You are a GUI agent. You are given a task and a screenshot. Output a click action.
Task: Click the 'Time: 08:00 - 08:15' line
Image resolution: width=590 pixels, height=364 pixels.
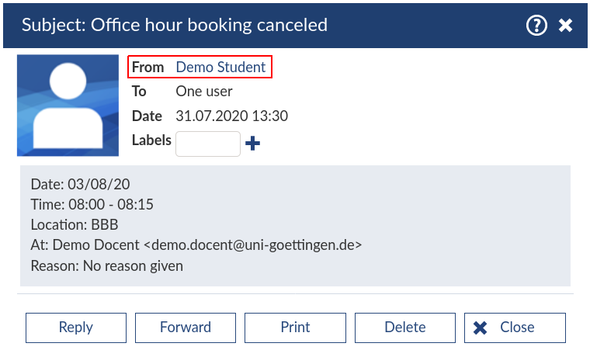tap(91, 205)
